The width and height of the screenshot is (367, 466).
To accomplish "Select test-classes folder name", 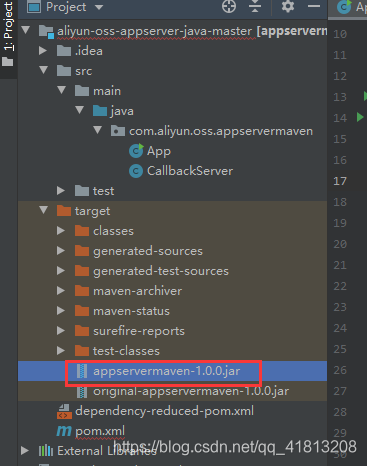I will [x=126, y=351].
